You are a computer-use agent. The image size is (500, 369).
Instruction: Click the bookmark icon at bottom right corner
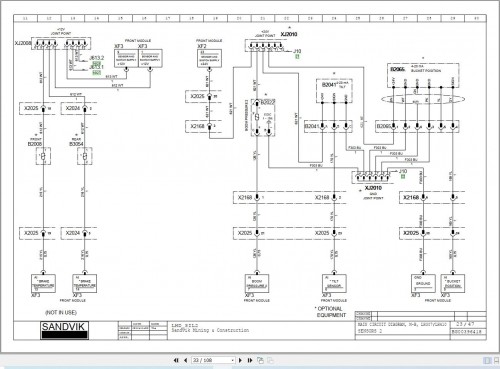pos(496,360)
